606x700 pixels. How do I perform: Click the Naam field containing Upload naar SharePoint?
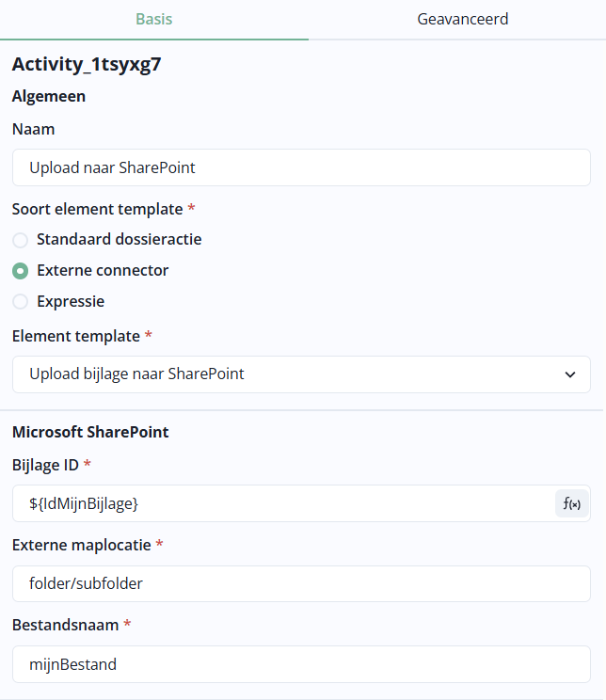pos(301,167)
